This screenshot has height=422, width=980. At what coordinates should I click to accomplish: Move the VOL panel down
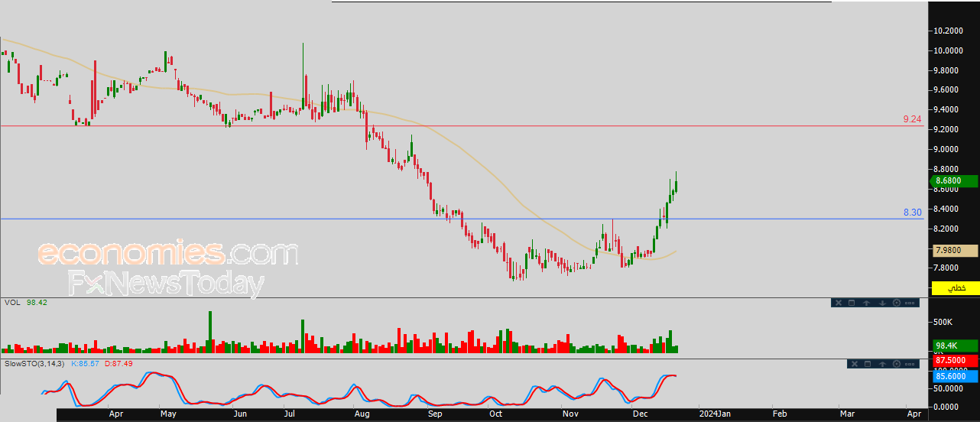pyautogui.click(x=882, y=303)
